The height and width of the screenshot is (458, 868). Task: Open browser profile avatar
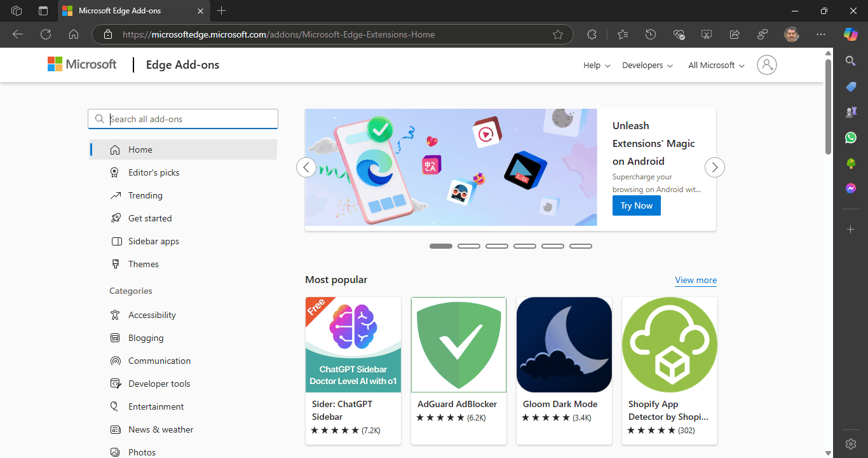coord(792,34)
